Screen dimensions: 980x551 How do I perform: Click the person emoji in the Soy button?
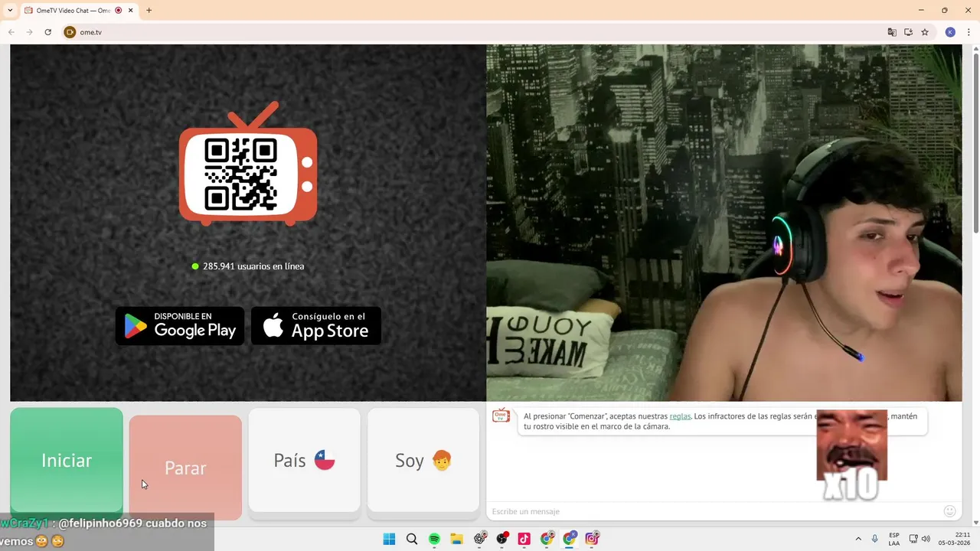(442, 460)
